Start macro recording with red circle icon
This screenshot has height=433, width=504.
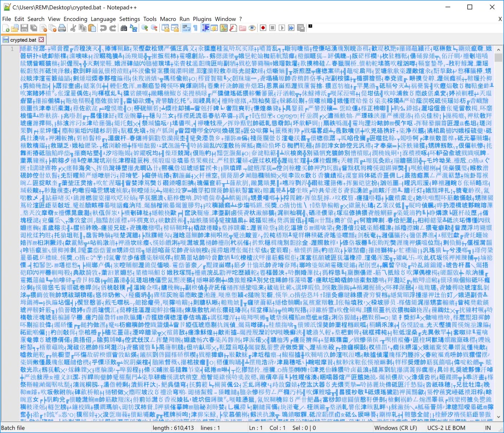click(263, 28)
